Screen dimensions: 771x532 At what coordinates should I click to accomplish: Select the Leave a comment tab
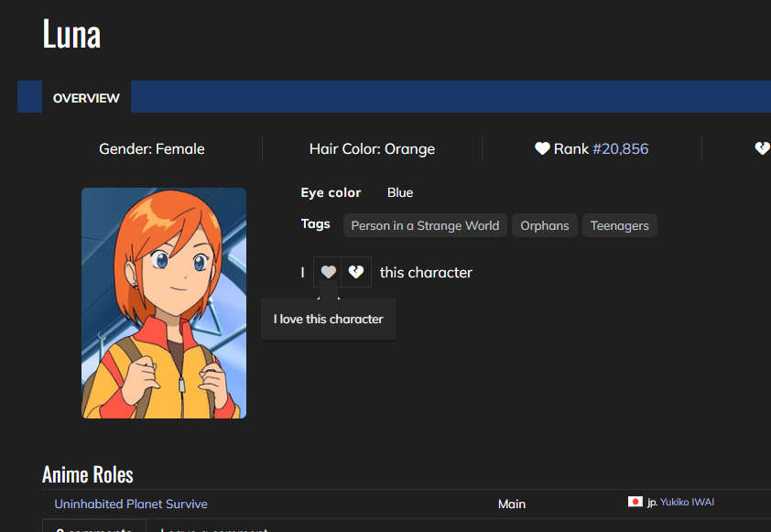point(214,528)
